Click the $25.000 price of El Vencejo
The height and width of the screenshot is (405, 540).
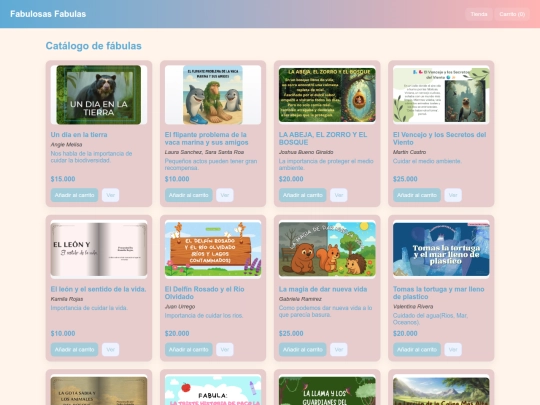(x=405, y=179)
